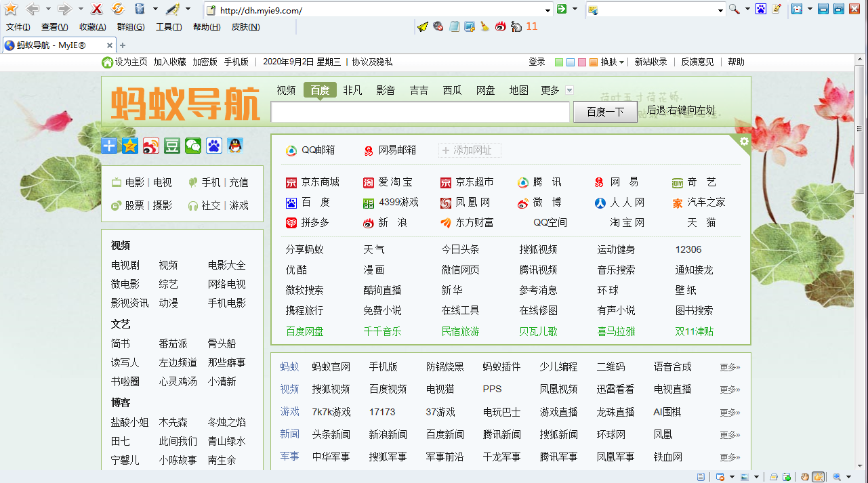This screenshot has height=483, width=868.
Task: Open the WeChat icon under the logo
Action: coord(193,146)
